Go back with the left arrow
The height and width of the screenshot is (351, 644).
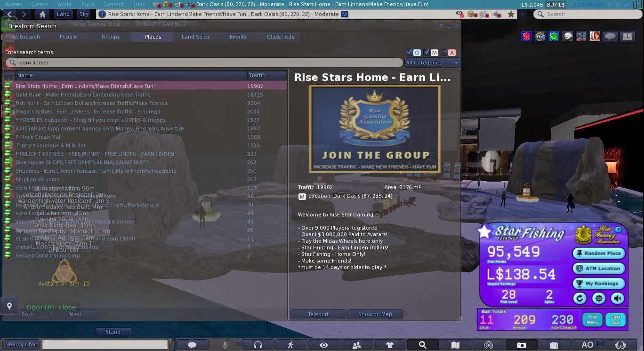[x=10, y=14]
